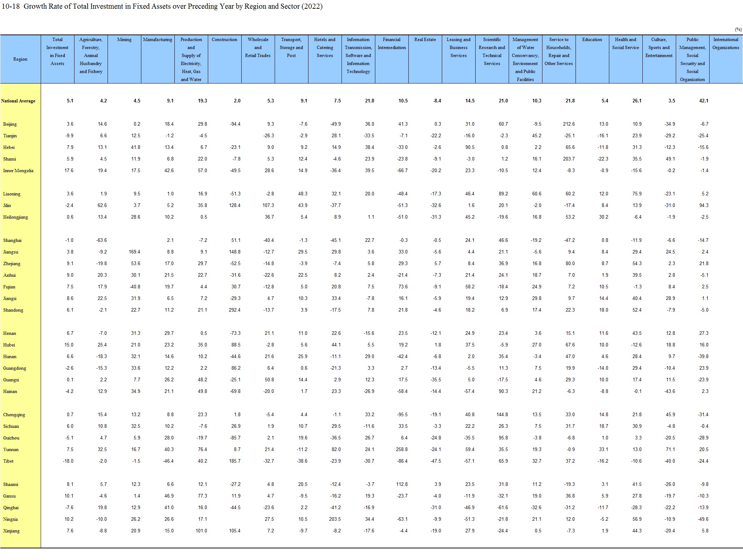Viewport: 743px width, 560px height.
Task: Select the Ningxia row label
Action: [x=10, y=519]
